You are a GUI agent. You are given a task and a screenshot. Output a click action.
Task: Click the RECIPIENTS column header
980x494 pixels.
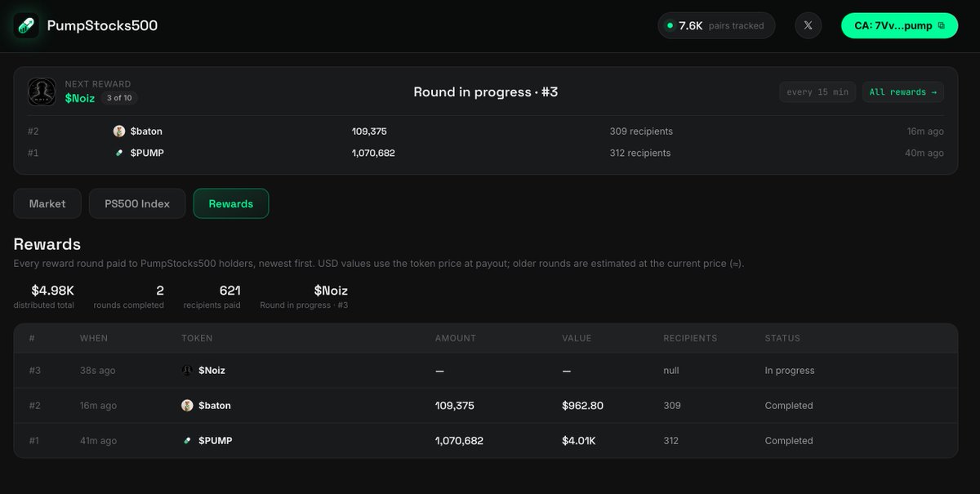pos(690,338)
